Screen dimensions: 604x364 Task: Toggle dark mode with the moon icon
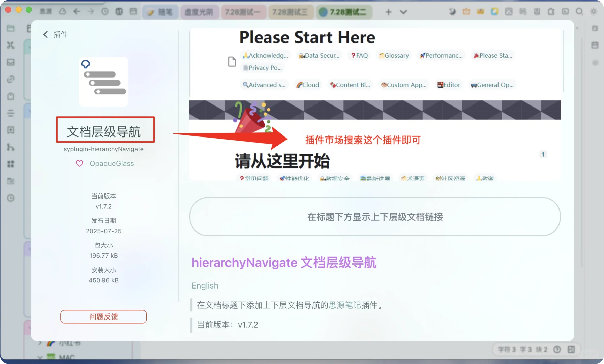pos(452,11)
